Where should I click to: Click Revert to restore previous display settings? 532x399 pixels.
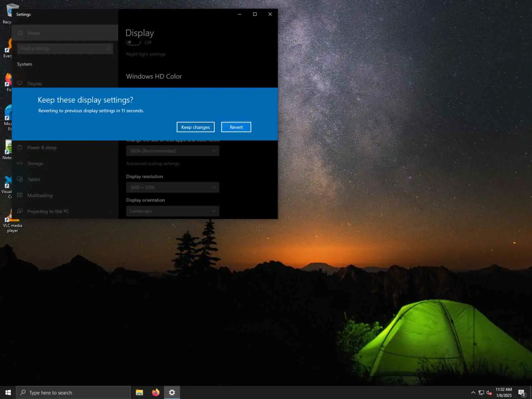[236, 127]
